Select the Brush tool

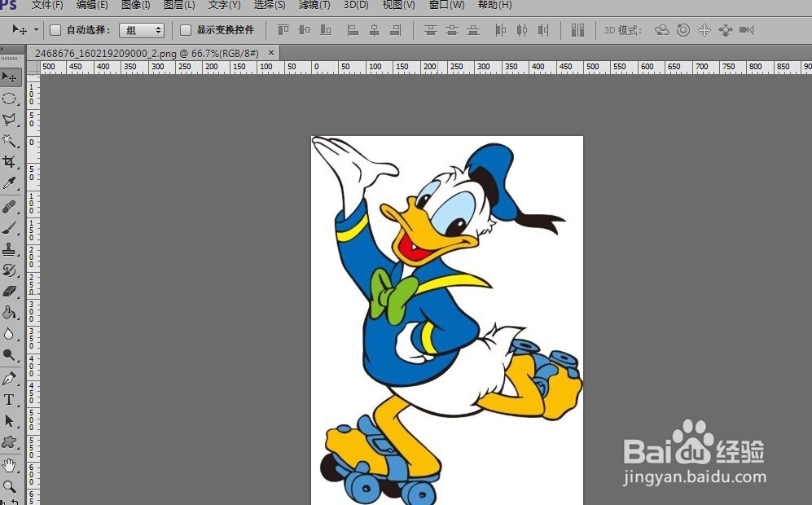pyautogui.click(x=10, y=228)
